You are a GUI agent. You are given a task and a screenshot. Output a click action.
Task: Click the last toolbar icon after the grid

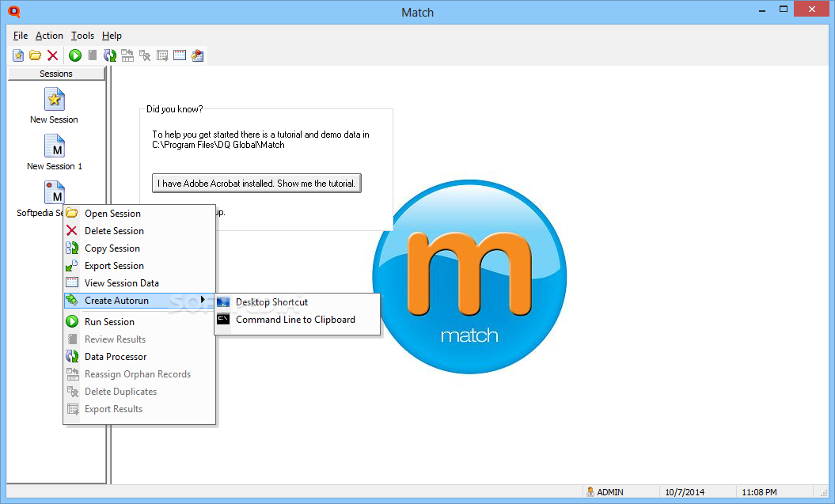click(x=197, y=55)
